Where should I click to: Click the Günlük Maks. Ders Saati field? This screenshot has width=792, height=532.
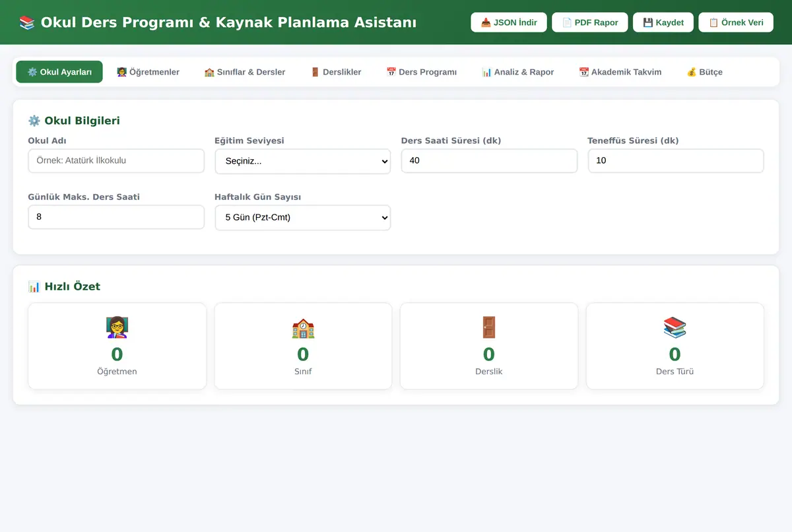[116, 216]
